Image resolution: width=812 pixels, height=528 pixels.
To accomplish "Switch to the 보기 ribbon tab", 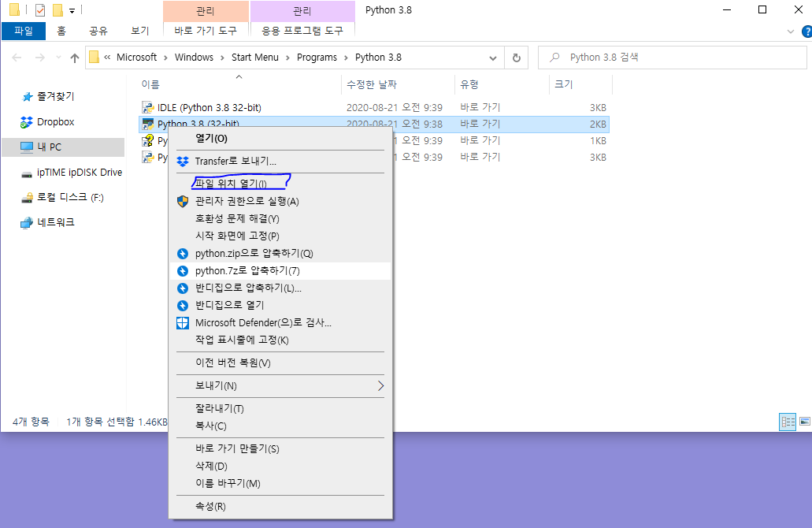I will point(140,31).
